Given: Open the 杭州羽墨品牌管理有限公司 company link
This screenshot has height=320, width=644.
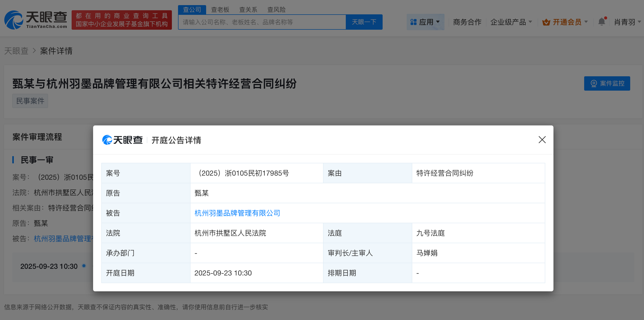Looking at the screenshot, I should 237,213.
